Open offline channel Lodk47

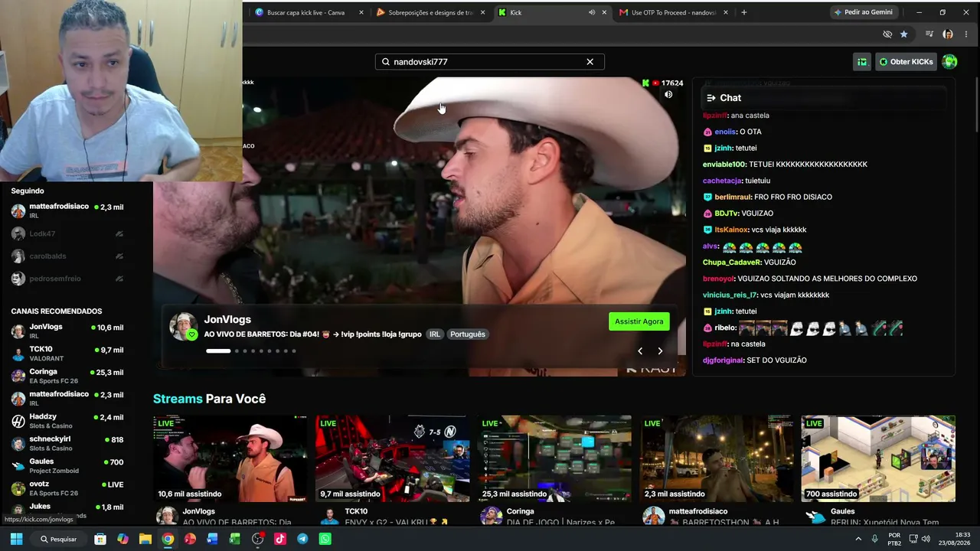tap(67, 234)
